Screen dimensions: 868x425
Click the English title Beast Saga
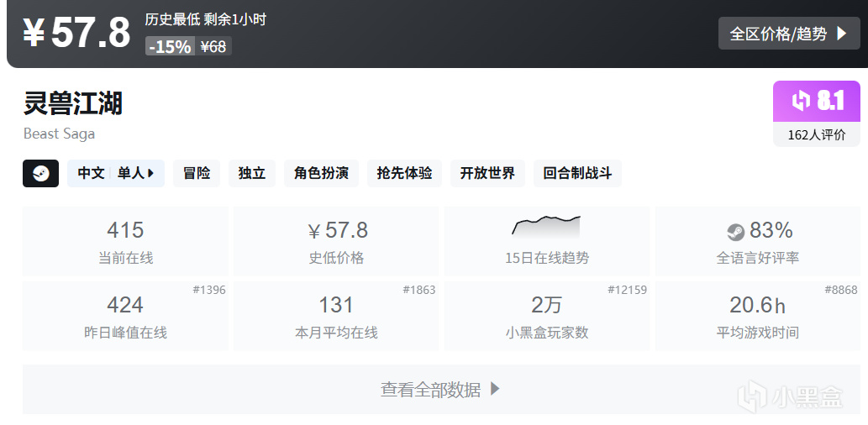pos(59,134)
